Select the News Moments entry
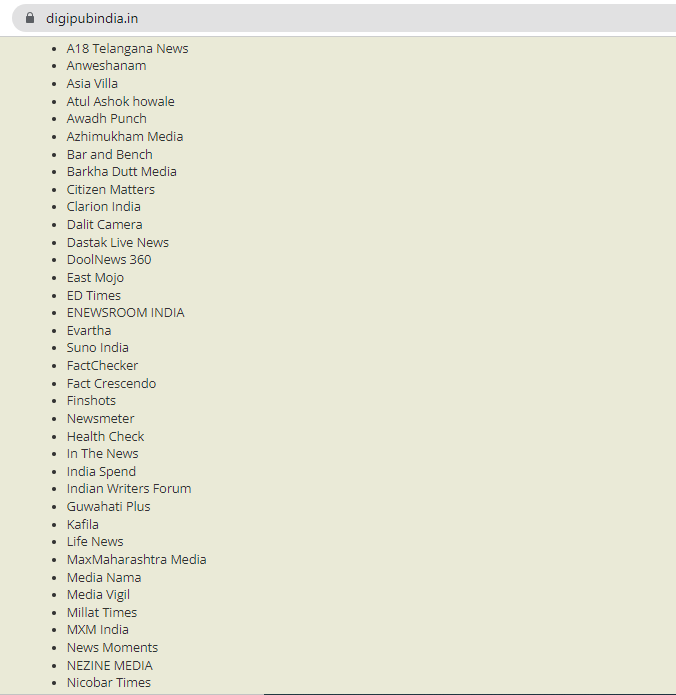 coord(113,648)
